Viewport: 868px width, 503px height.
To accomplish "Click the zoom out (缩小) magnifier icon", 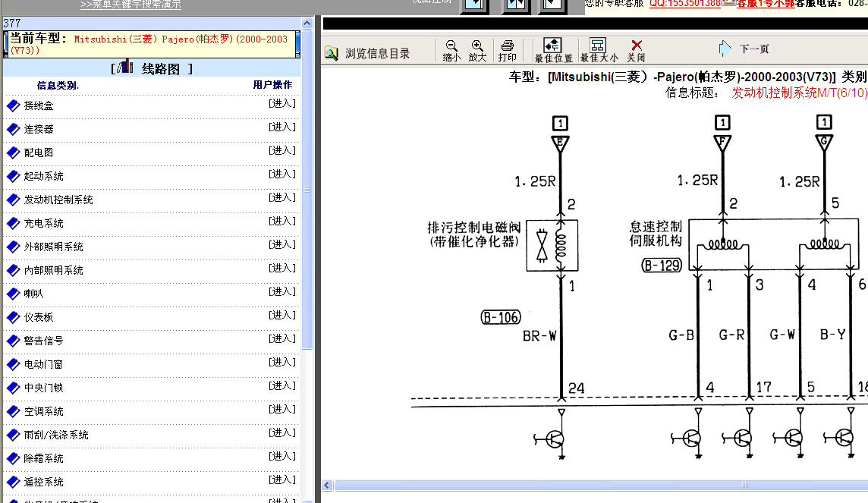I will (451, 46).
